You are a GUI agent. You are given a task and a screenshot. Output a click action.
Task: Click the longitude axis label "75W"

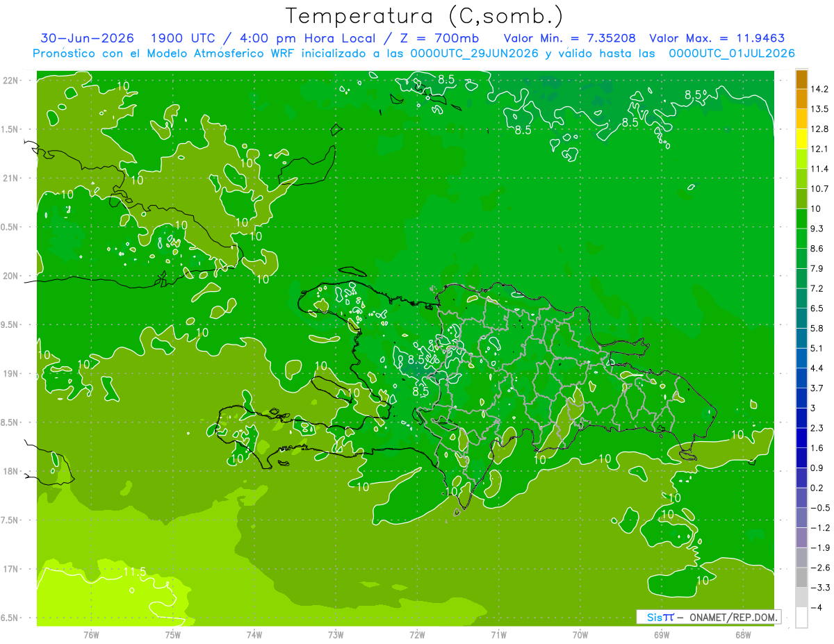coord(172,636)
